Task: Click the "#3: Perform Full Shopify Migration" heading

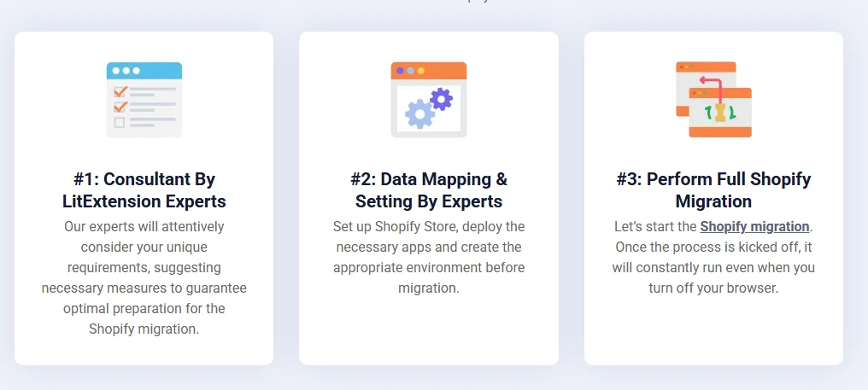Action: click(713, 190)
